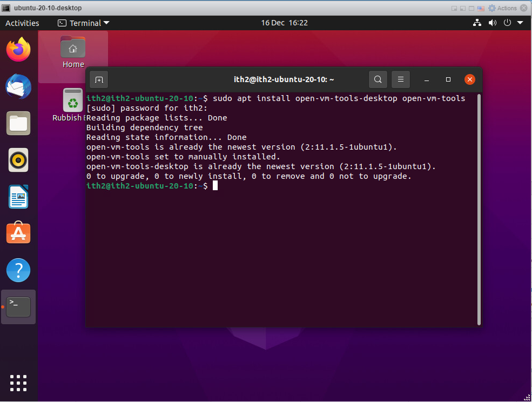Maximize the terminal window

(x=448, y=79)
